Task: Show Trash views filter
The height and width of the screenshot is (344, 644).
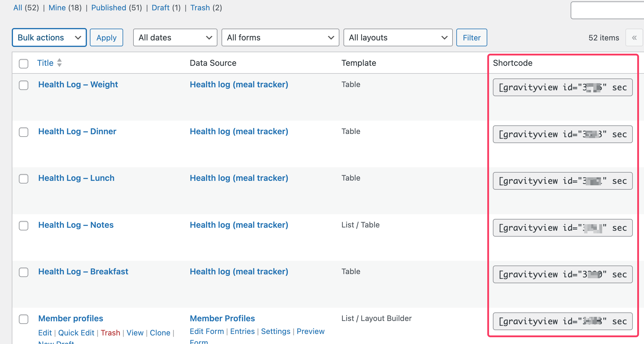Action: [200, 8]
